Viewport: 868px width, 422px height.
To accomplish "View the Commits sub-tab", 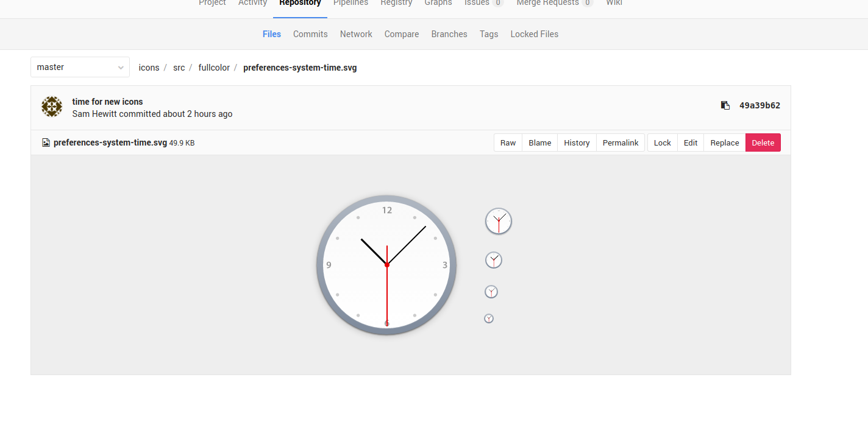I will coord(310,34).
